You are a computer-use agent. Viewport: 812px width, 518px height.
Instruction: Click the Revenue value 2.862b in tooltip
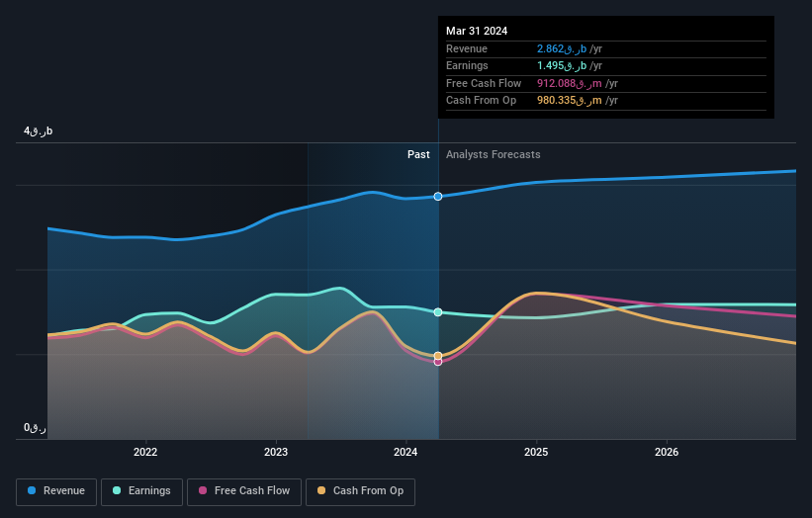(x=562, y=49)
